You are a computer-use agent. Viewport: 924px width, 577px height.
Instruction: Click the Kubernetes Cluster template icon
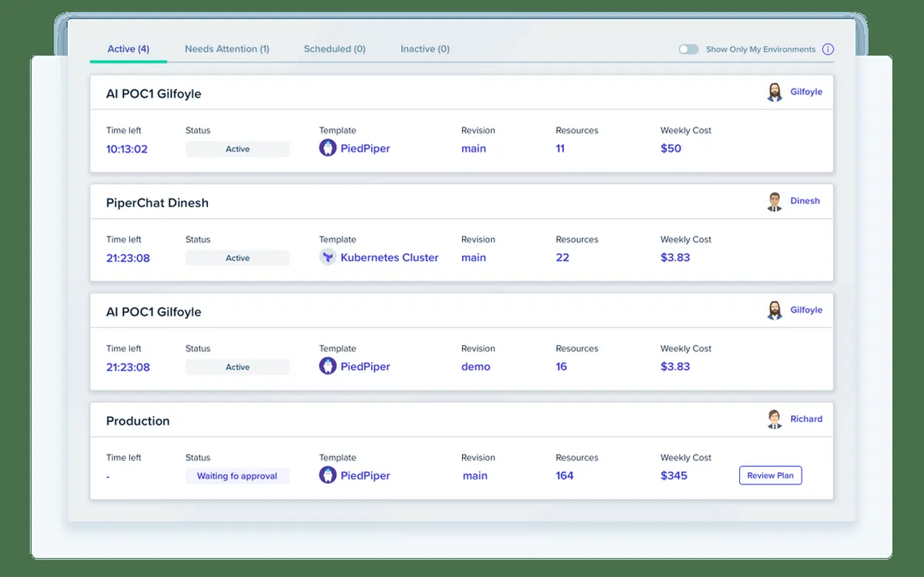tap(328, 258)
